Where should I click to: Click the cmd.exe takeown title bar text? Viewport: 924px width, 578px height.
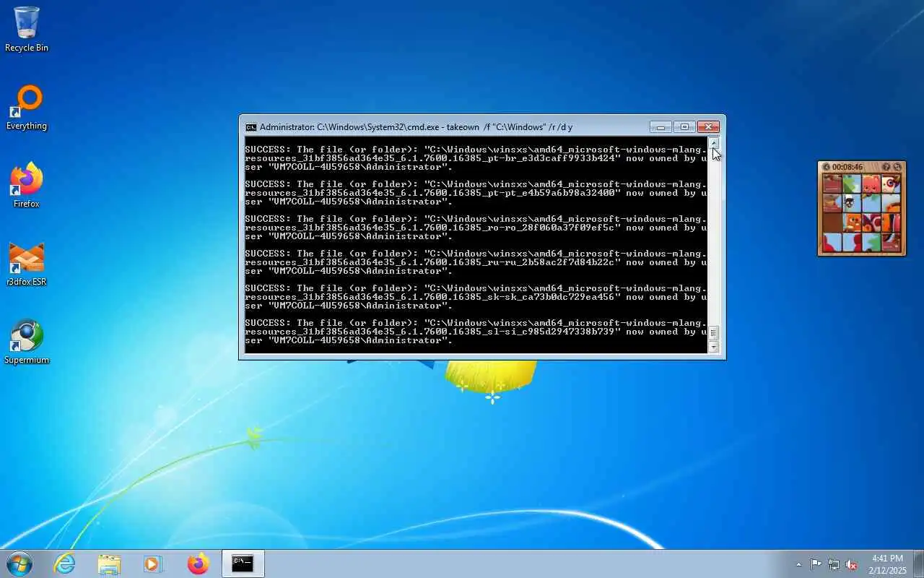(416, 127)
